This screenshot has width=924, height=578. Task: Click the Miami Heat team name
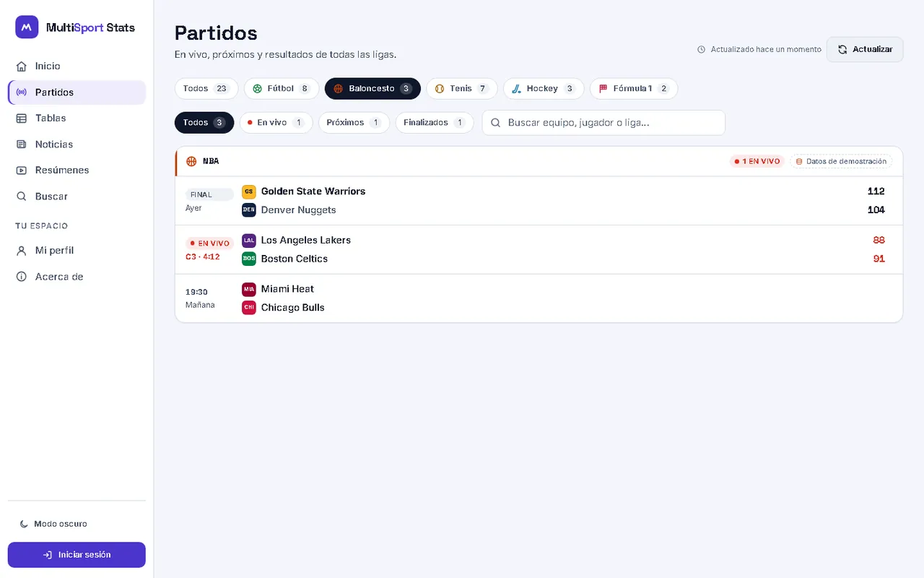coord(287,289)
